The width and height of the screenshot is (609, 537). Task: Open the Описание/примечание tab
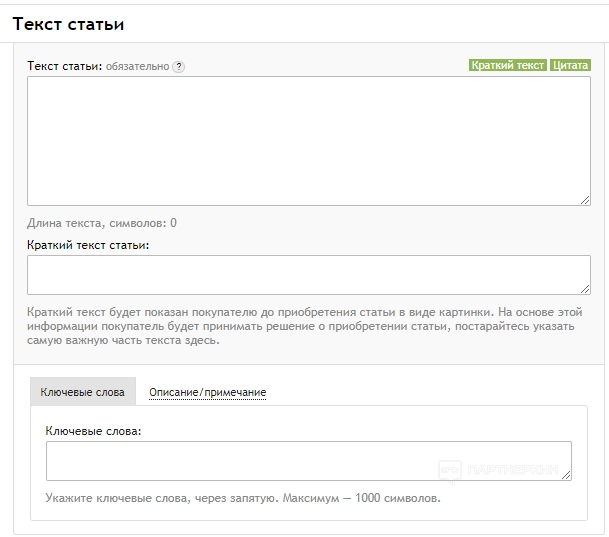click(x=207, y=392)
